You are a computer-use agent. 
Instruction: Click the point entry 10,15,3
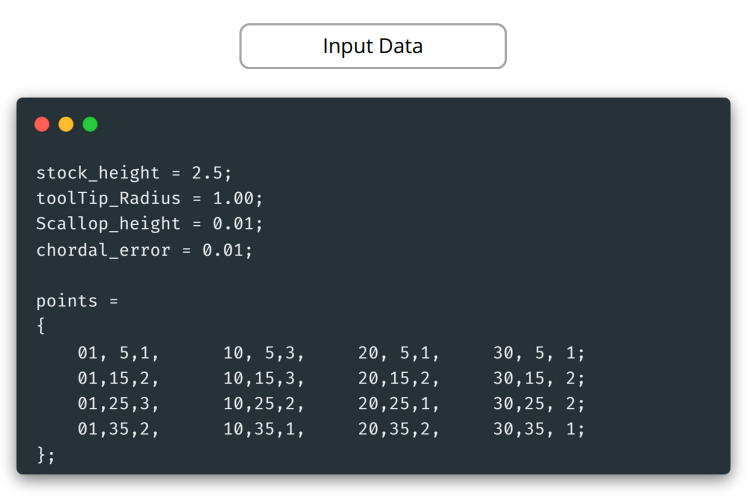point(263,379)
